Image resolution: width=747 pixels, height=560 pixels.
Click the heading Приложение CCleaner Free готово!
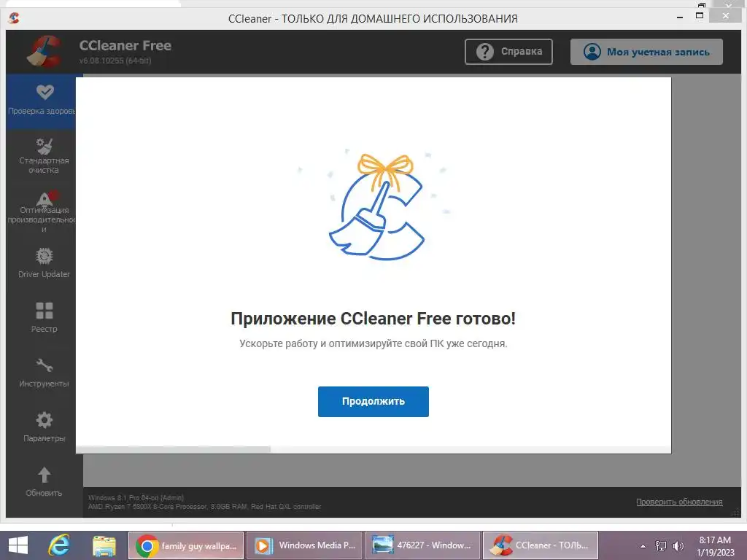coord(373,319)
